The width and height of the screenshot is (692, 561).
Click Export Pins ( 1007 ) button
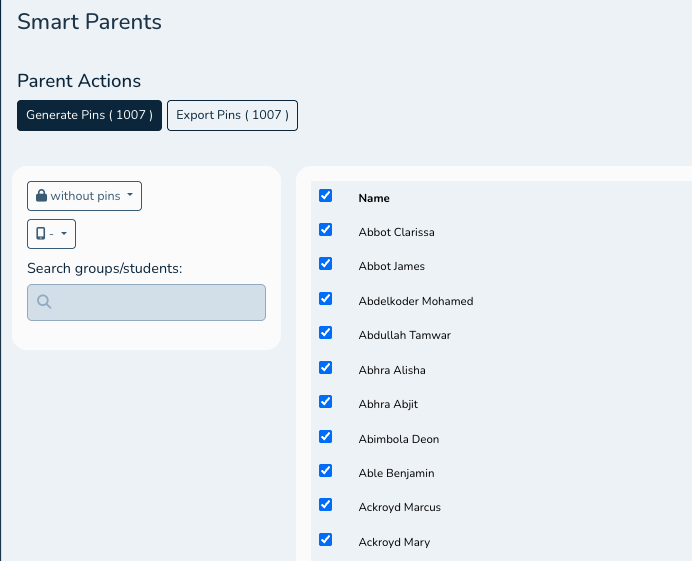(x=232, y=115)
